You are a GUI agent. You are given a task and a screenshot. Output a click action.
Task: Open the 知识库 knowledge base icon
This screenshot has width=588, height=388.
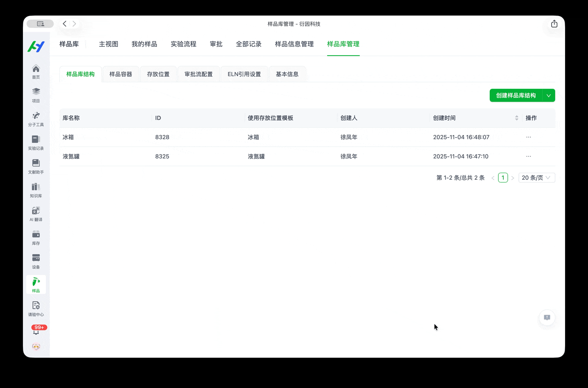click(x=36, y=189)
